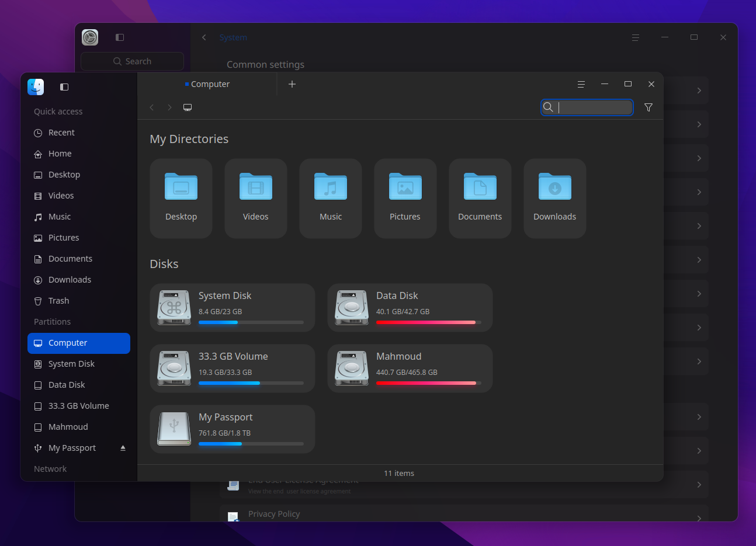Add a new tab
756x546 pixels.
292,84
